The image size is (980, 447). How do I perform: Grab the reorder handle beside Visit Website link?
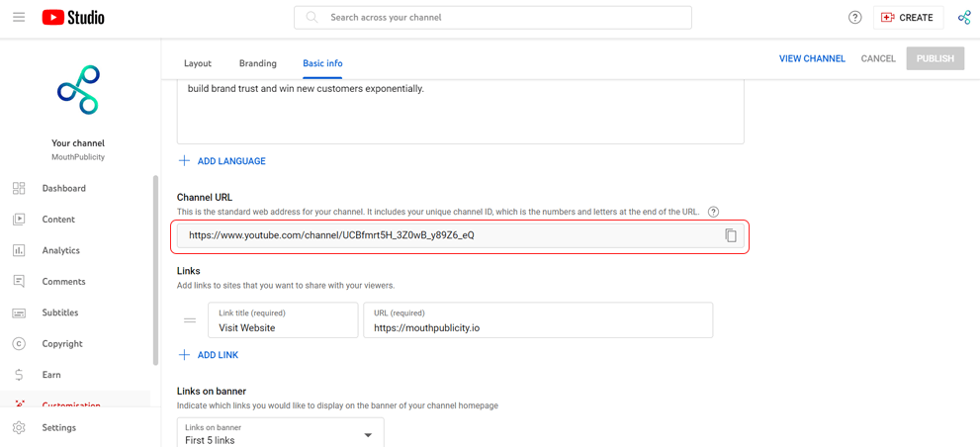tap(190, 320)
